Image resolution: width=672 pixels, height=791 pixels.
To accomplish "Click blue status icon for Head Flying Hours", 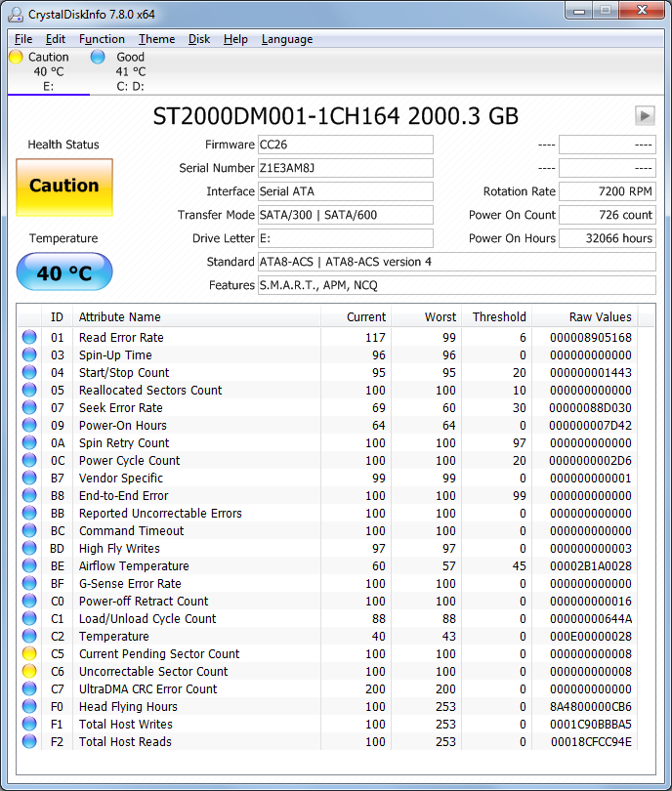I will 29,706.
